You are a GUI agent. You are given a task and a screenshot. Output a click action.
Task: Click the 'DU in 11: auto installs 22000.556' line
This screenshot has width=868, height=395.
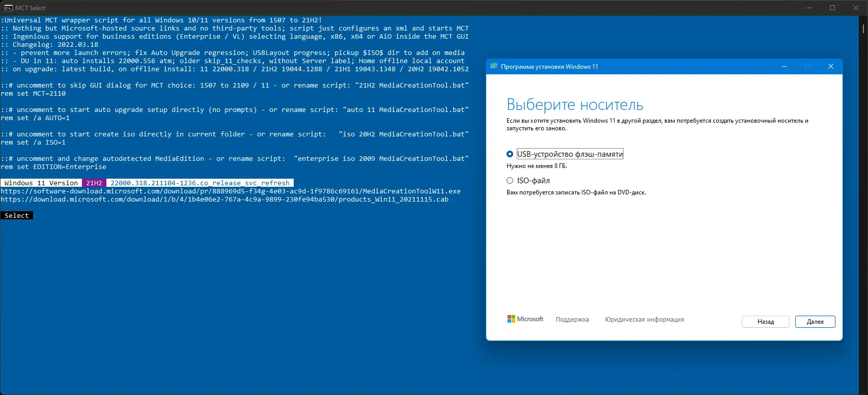(x=233, y=61)
